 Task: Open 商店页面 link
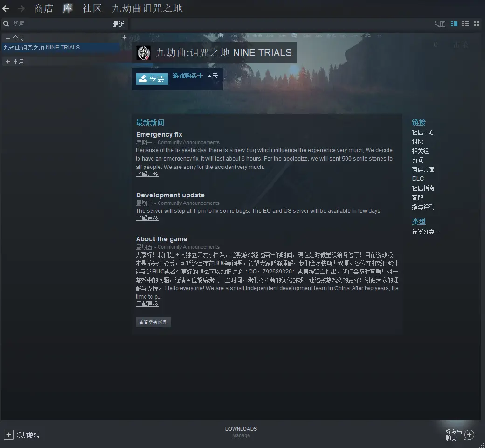coord(423,170)
